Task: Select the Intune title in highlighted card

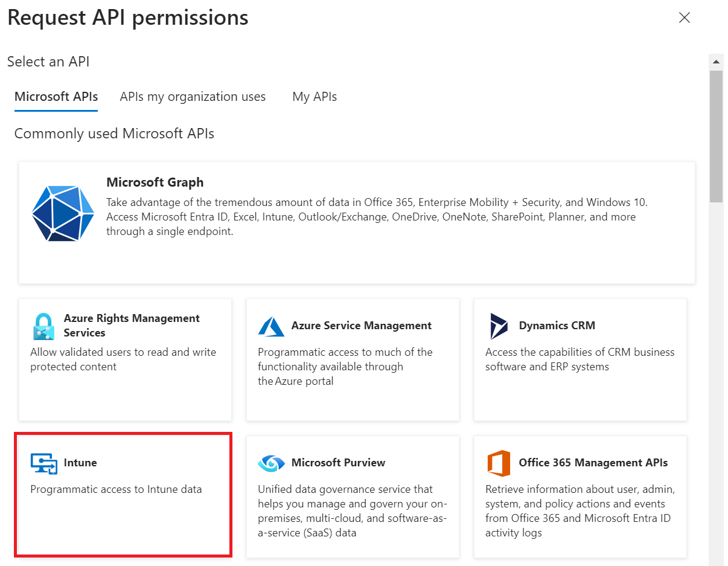Action: 80,463
